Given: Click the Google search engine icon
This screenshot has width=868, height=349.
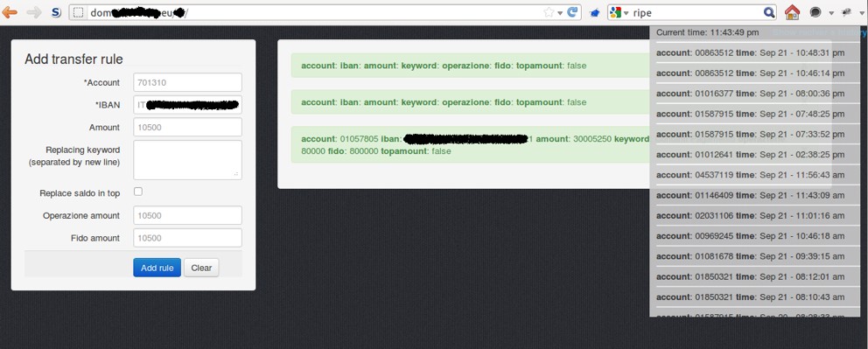Looking at the screenshot, I should [x=615, y=12].
